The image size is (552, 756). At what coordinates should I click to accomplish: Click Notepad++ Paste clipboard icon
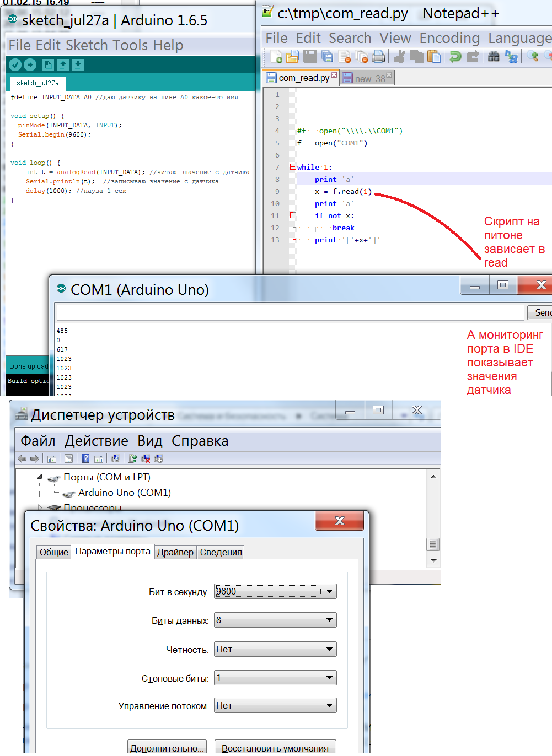click(435, 56)
